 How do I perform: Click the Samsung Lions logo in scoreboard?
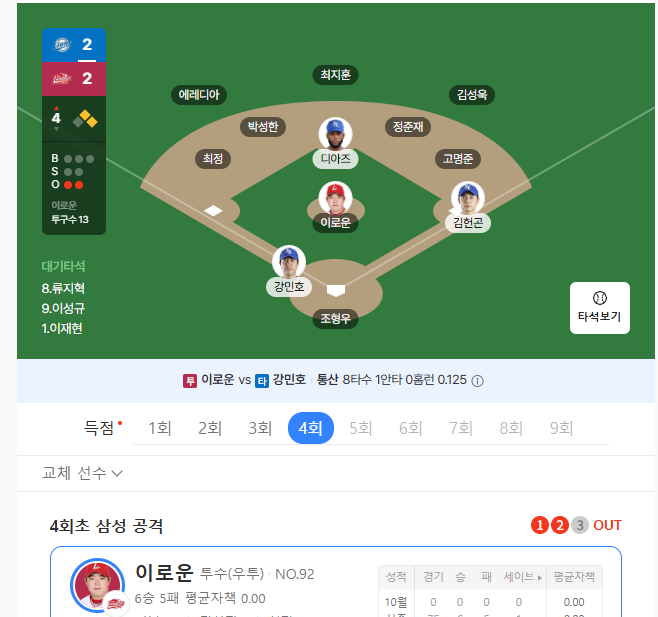(62, 44)
